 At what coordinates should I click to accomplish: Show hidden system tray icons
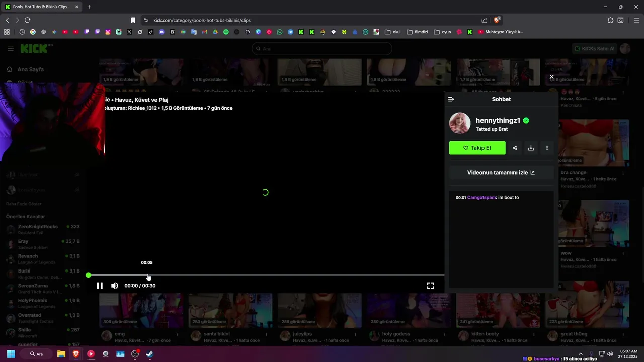(580, 354)
